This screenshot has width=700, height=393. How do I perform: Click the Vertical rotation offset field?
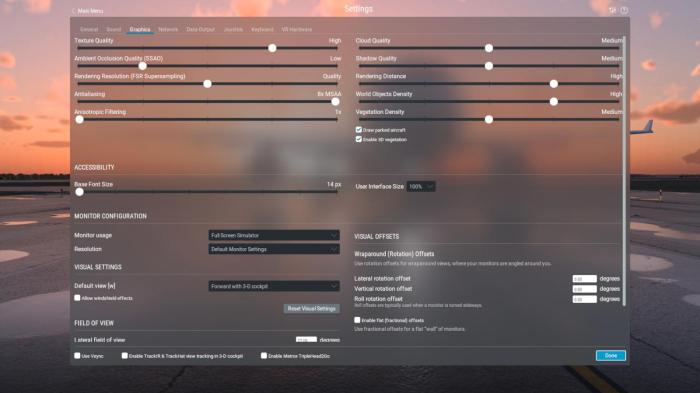[x=584, y=289]
